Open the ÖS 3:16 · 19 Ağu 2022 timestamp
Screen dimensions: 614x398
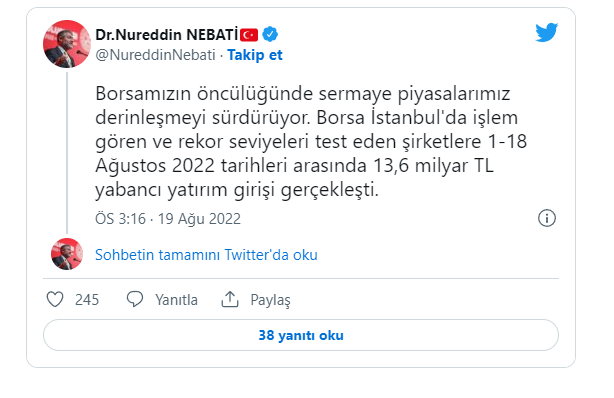168,219
